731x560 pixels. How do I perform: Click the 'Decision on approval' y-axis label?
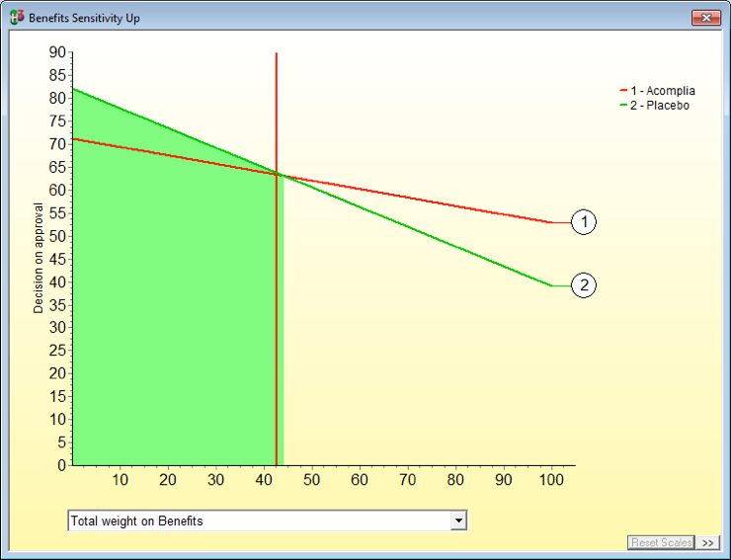coord(39,258)
